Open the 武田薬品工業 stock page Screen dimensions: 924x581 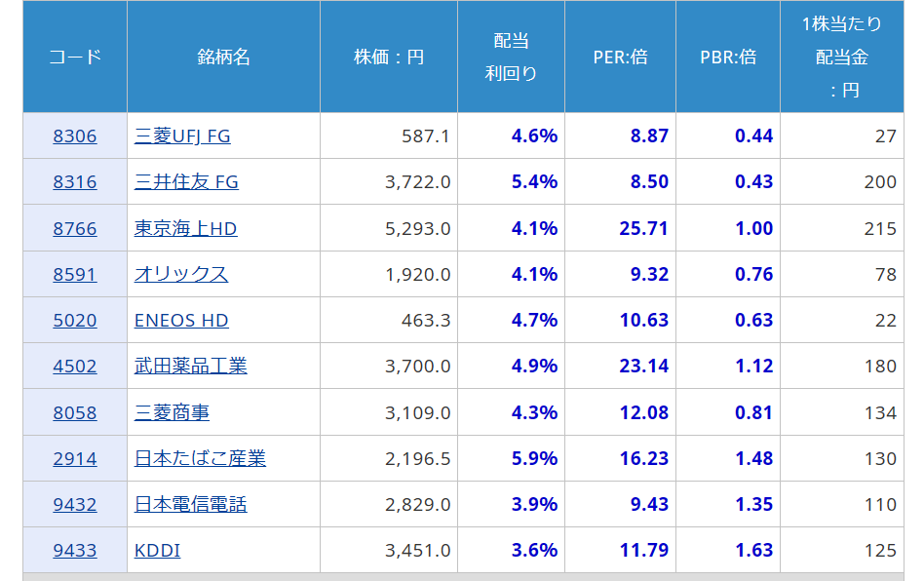click(x=191, y=367)
